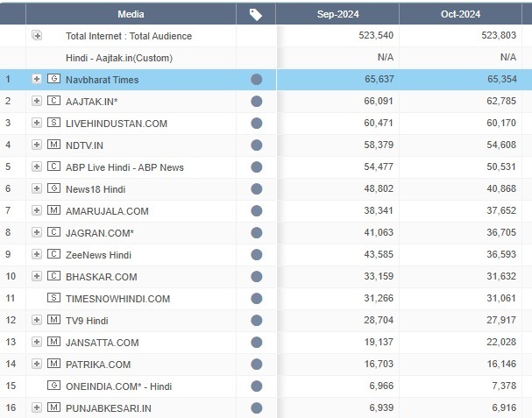Expand the Total Internet : Total Audience row

pyautogui.click(x=37, y=35)
